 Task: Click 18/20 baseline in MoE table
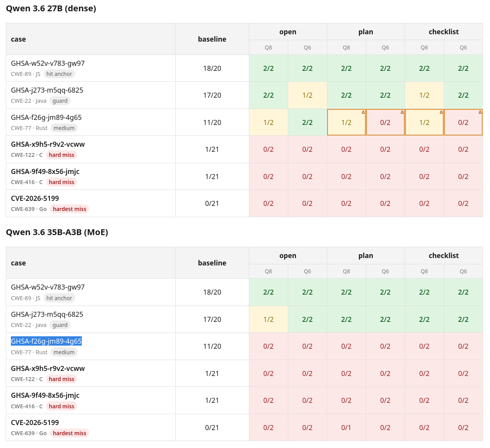[212, 292]
